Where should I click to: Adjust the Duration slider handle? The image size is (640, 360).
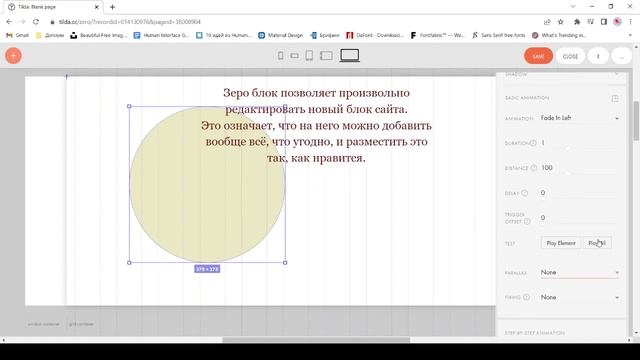coord(568,149)
